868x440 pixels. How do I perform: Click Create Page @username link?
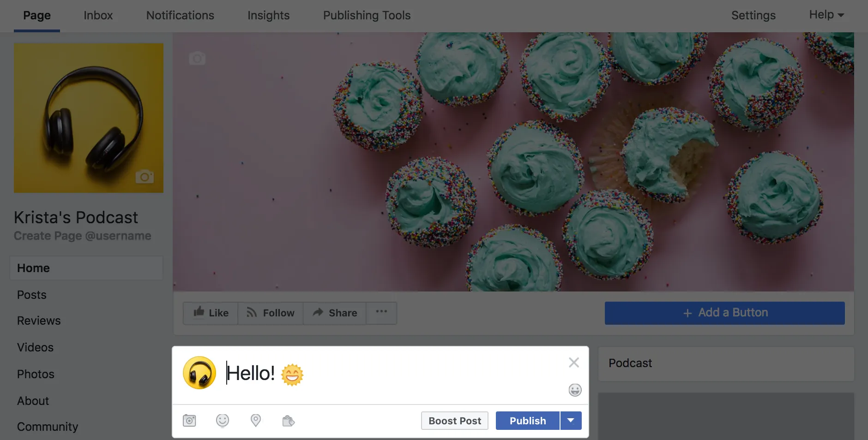(83, 236)
